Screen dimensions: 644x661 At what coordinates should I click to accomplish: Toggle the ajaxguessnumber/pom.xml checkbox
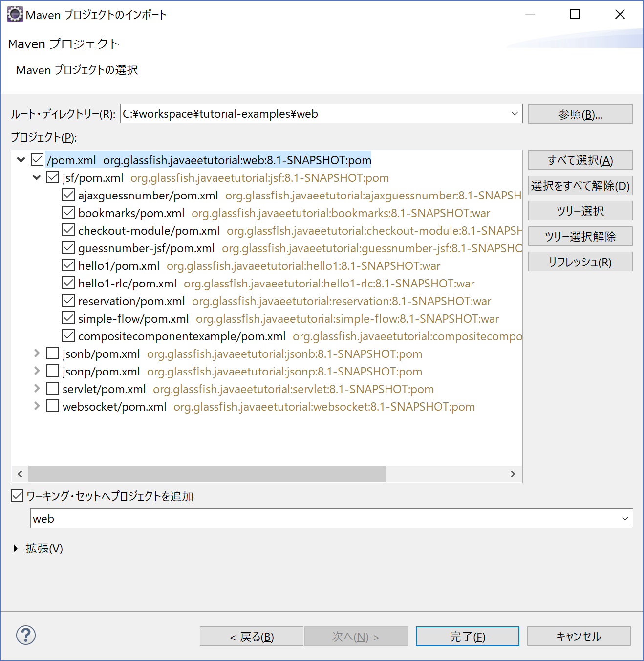pyautogui.click(x=68, y=195)
